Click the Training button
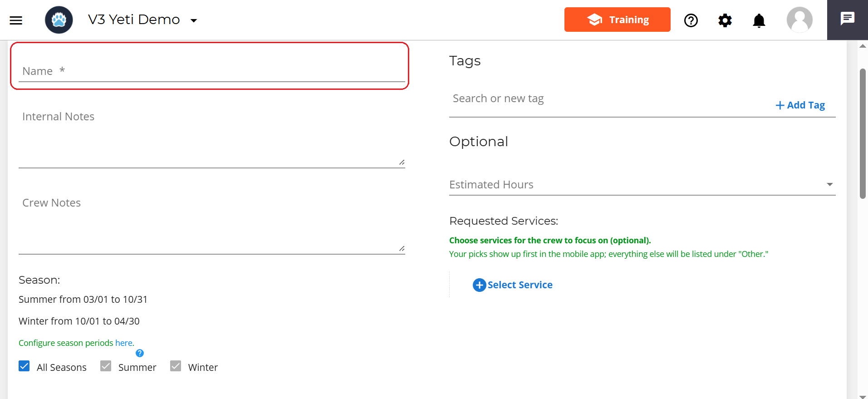 (617, 20)
